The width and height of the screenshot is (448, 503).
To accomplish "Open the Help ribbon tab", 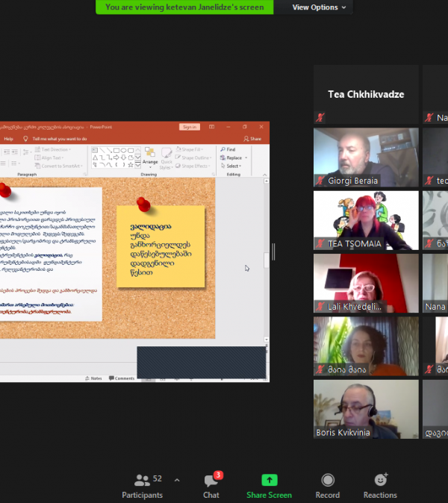I will (x=9, y=139).
